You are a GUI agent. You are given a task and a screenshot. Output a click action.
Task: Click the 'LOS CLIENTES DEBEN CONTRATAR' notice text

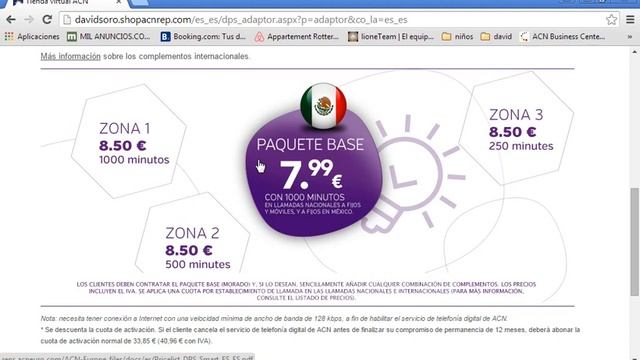[306, 291]
